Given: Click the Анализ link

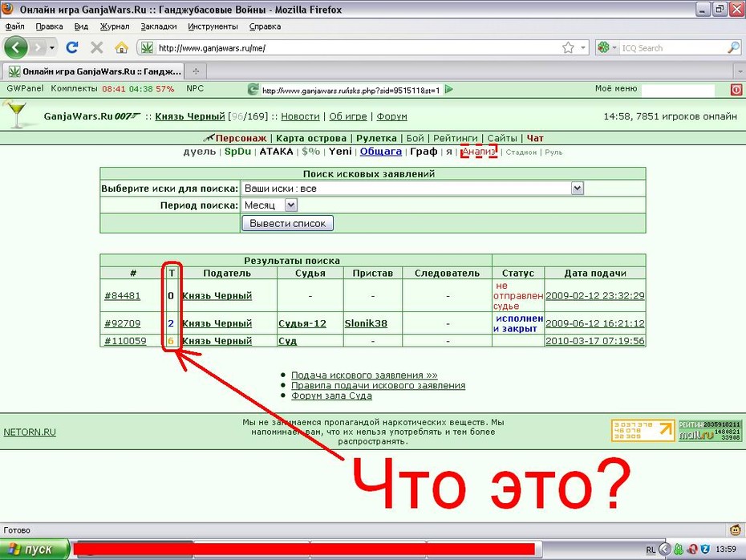Looking at the screenshot, I should pyautogui.click(x=479, y=152).
